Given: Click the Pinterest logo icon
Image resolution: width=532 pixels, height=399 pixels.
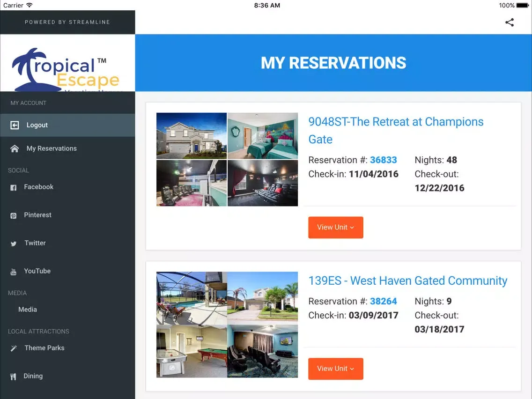Looking at the screenshot, I should 13,216.
